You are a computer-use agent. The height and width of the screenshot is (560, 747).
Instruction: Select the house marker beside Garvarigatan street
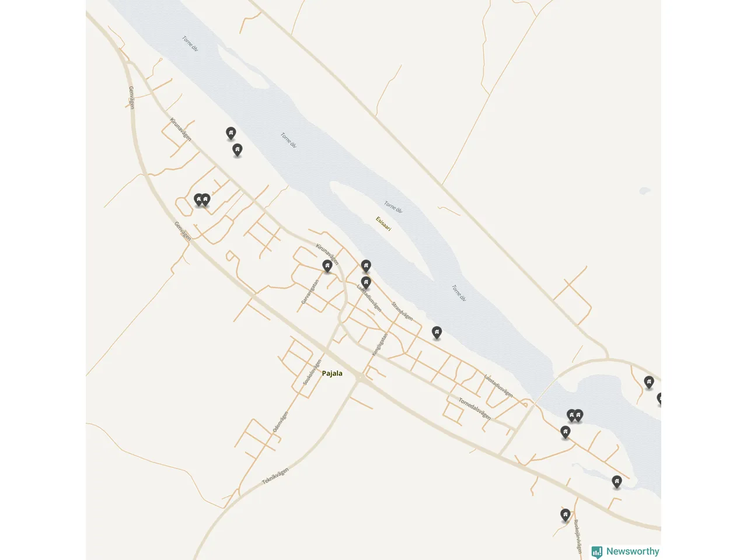327,267
